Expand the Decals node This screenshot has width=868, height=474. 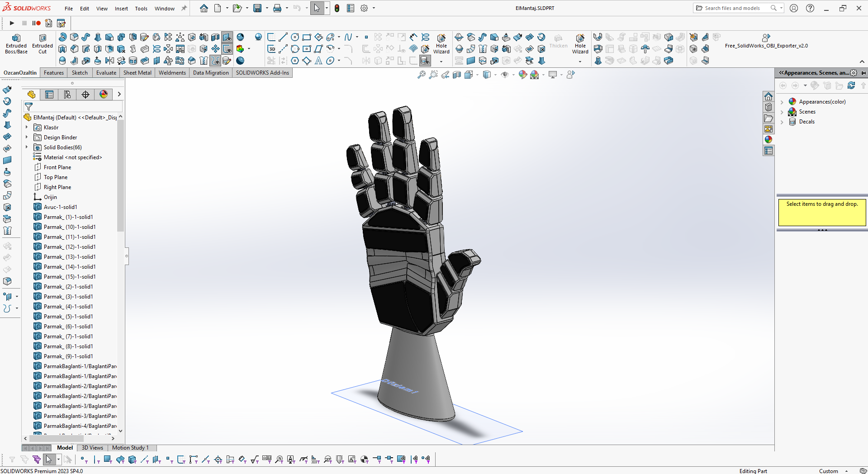pos(782,122)
